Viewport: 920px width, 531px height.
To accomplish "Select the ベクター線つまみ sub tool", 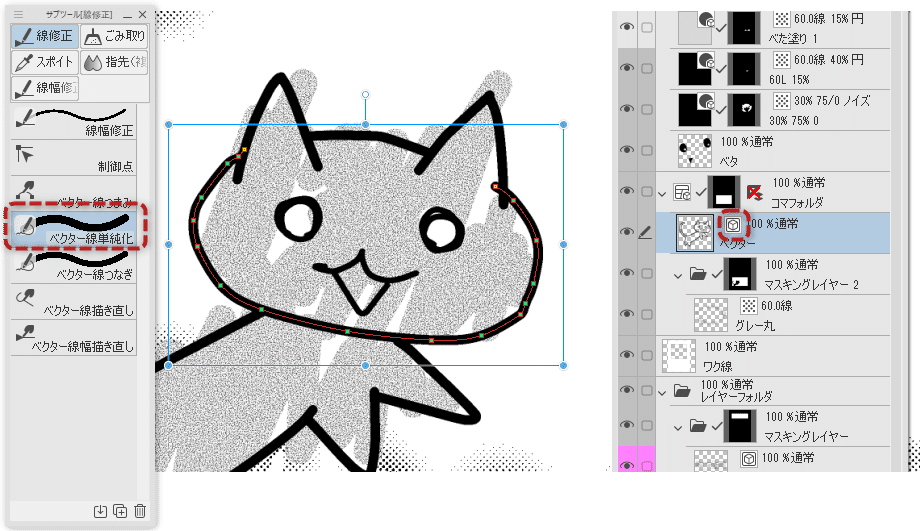I will [x=74, y=192].
